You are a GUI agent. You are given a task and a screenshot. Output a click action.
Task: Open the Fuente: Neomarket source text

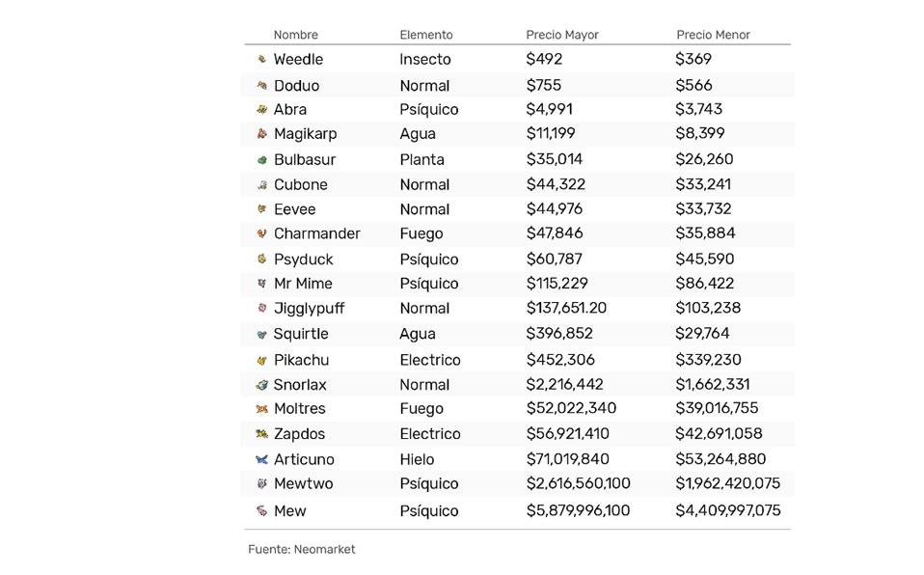[301, 550]
